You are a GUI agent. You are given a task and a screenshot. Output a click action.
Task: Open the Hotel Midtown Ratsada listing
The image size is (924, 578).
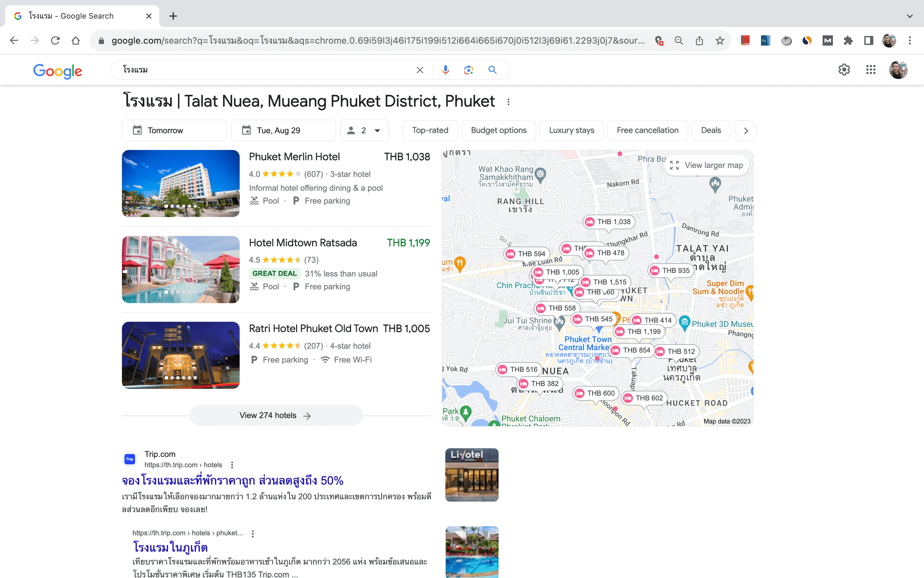pos(303,243)
